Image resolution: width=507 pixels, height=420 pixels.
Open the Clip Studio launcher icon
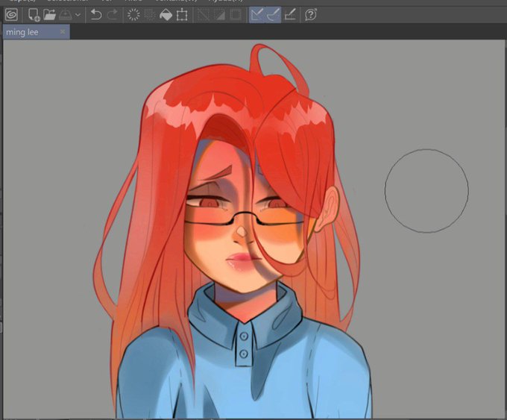(x=12, y=15)
